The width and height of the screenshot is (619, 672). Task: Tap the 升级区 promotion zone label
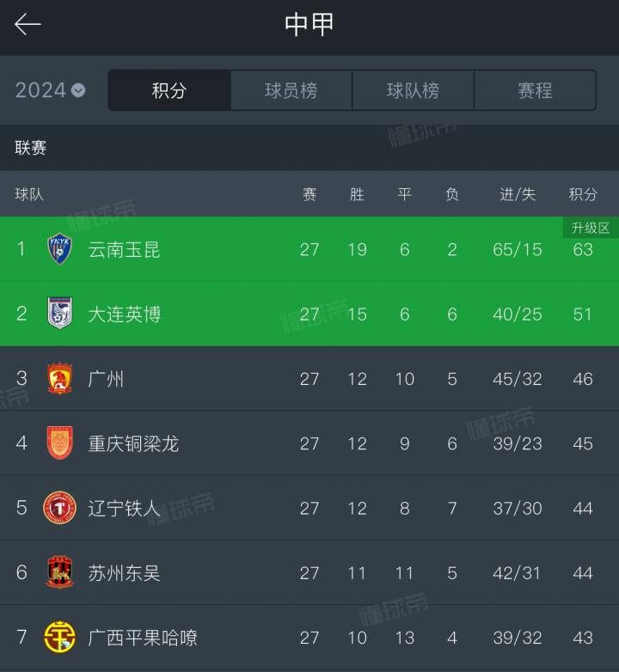591,228
